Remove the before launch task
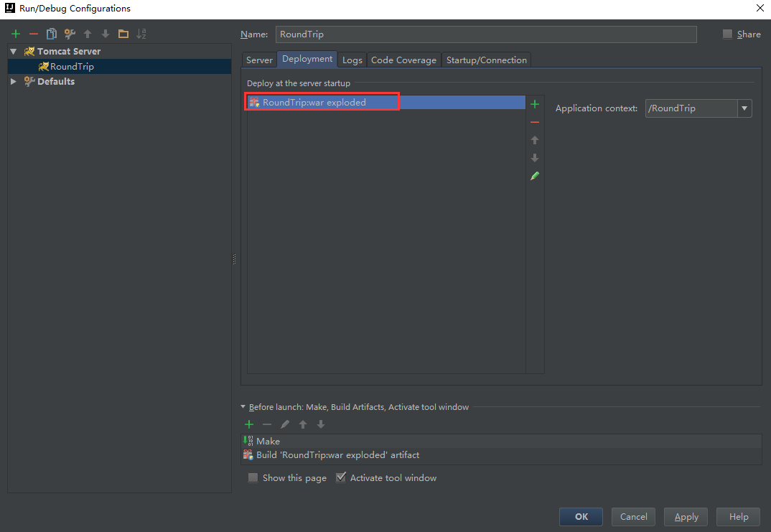 [x=267, y=424]
